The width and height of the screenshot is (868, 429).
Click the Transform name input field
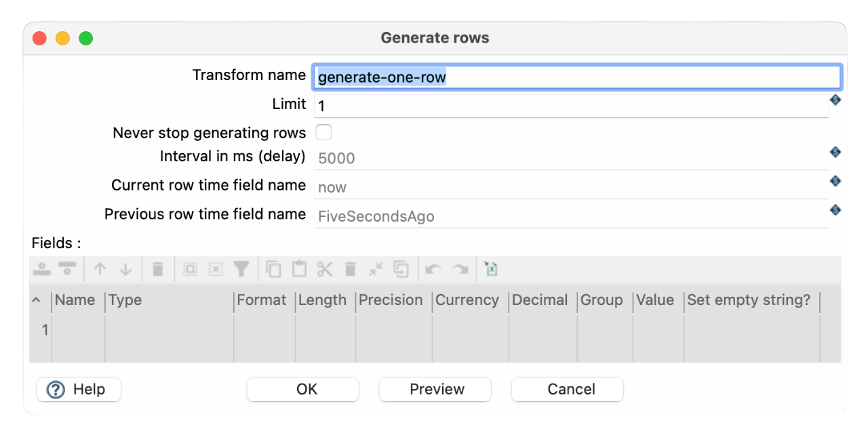tap(576, 77)
